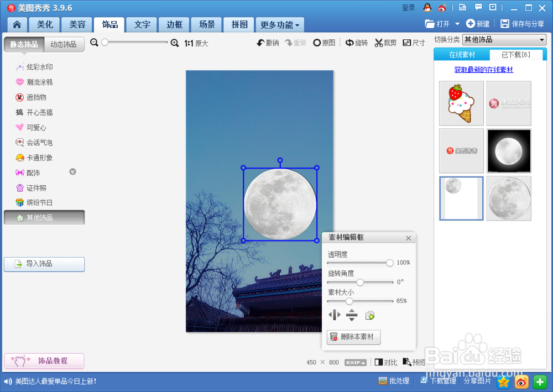Switch to the 文字 tab

coord(142,25)
